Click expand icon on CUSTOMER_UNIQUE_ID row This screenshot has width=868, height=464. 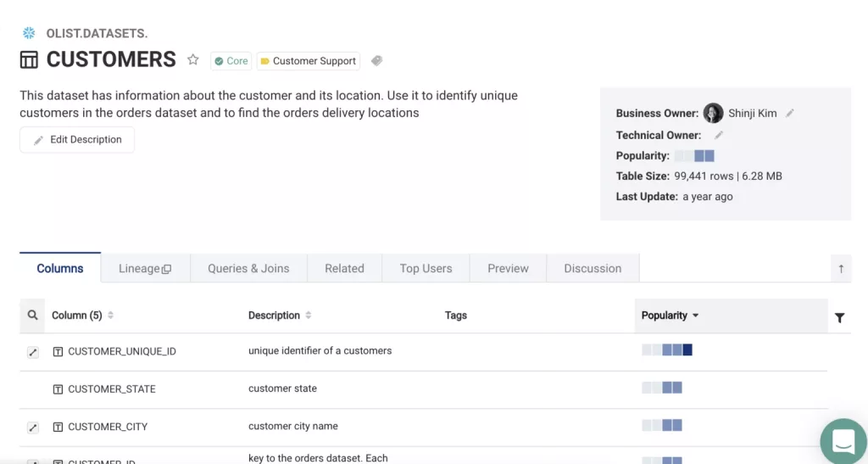(x=33, y=352)
